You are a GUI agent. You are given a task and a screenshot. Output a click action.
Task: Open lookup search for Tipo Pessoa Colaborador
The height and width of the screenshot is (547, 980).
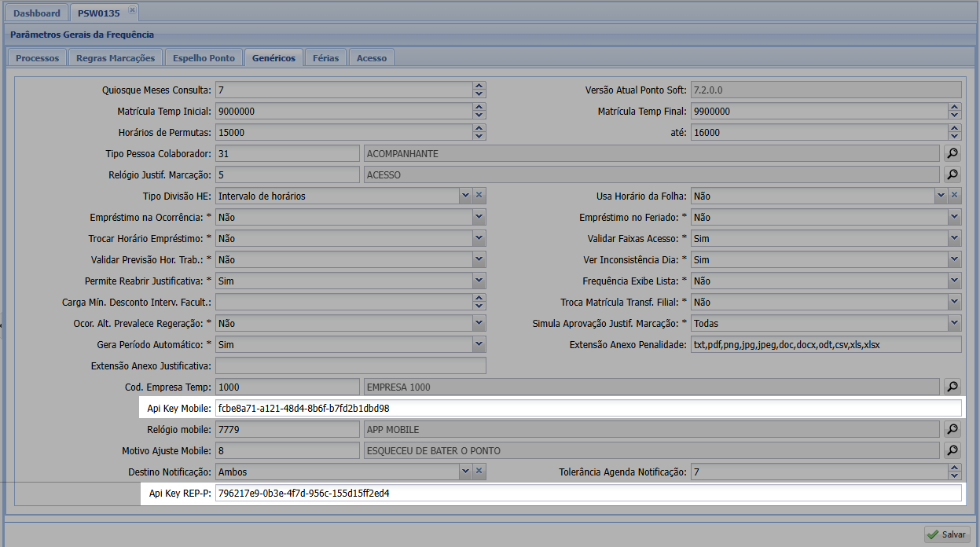click(x=952, y=153)
